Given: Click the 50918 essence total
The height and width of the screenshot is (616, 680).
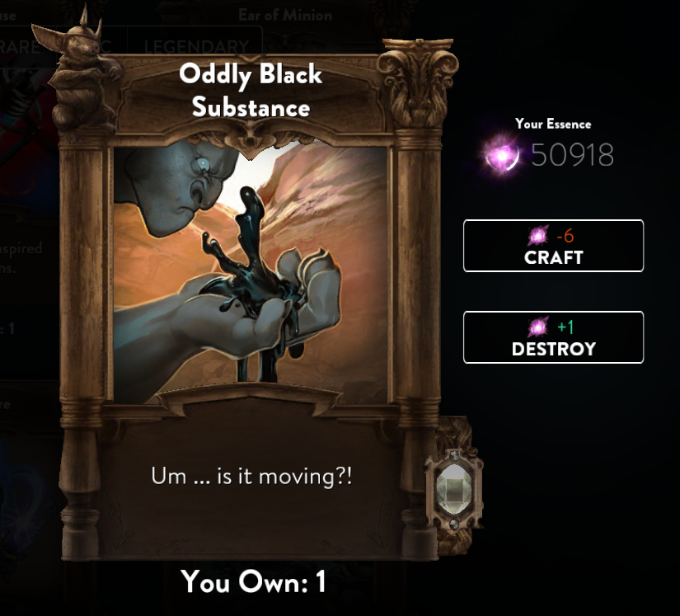Looking at the screenshot, I should (x=573, y=155).
